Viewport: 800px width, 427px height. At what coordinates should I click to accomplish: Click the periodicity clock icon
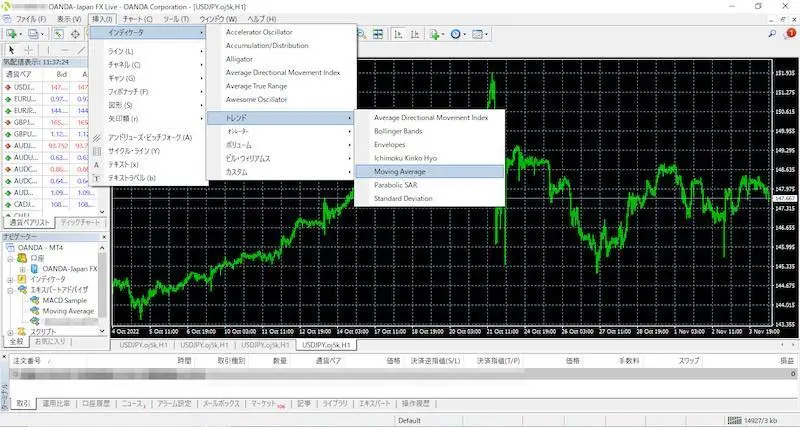point(455,34)
